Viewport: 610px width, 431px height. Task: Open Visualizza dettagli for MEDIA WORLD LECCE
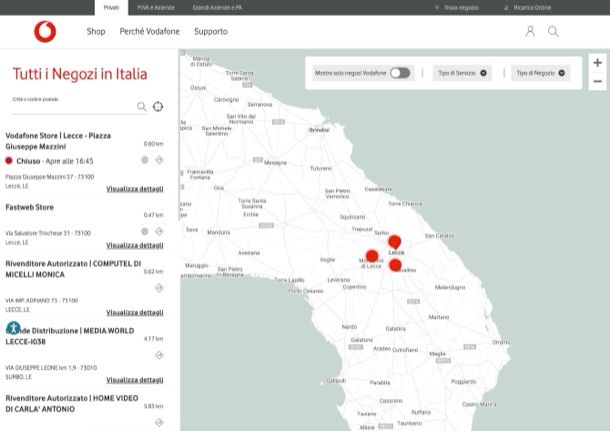[x=135, y=380]
